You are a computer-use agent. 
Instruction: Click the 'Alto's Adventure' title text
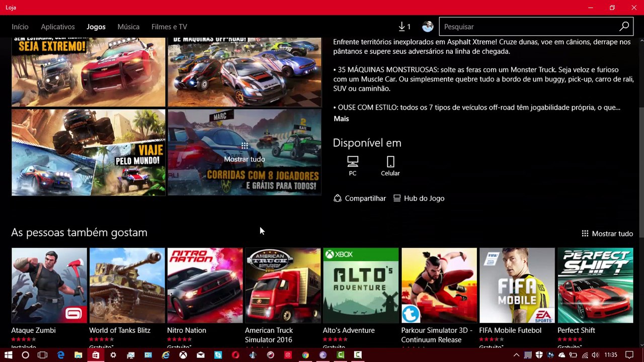point(349,330)
